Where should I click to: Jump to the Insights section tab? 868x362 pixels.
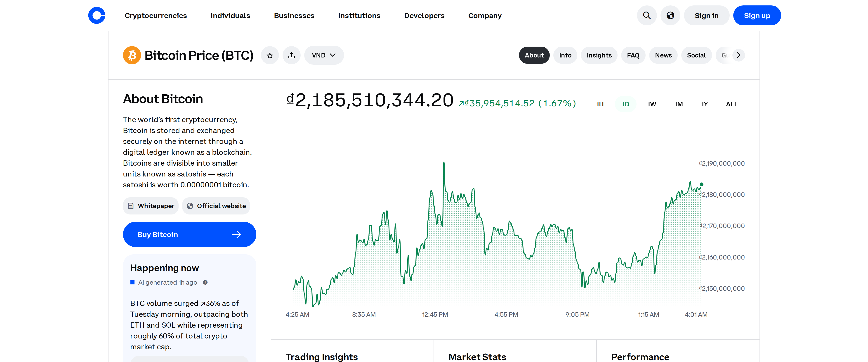(x=599, y=55)
